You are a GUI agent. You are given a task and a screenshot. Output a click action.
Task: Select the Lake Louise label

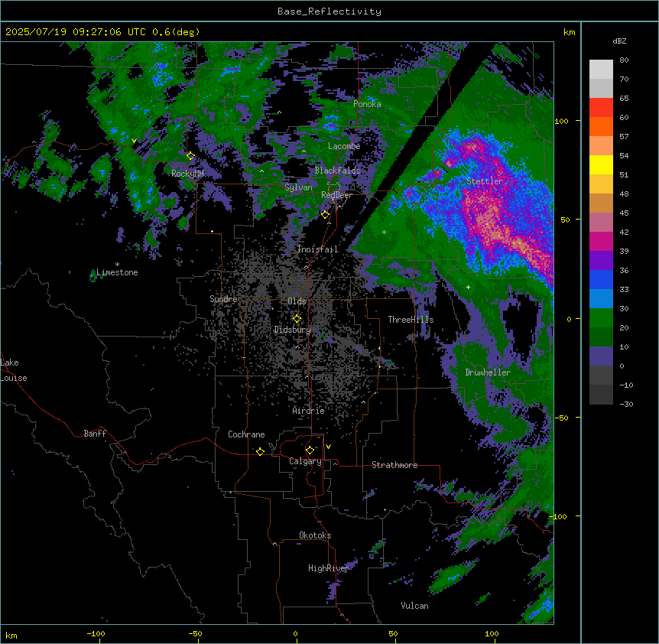(14, 370)
